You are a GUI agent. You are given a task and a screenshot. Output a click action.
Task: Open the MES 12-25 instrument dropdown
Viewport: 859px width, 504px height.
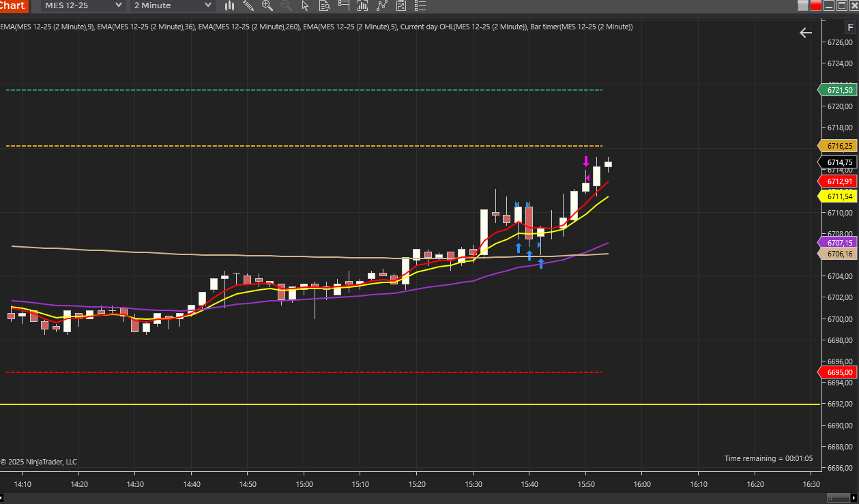coord(83,5)
